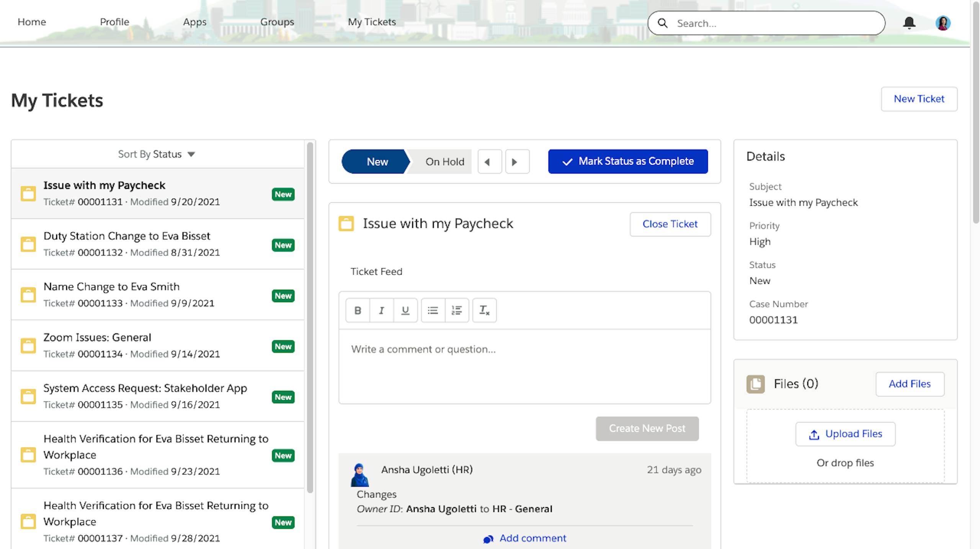Toggle underline formatting in comment editor
Screen dimensions: 980x549
[405, 310]
